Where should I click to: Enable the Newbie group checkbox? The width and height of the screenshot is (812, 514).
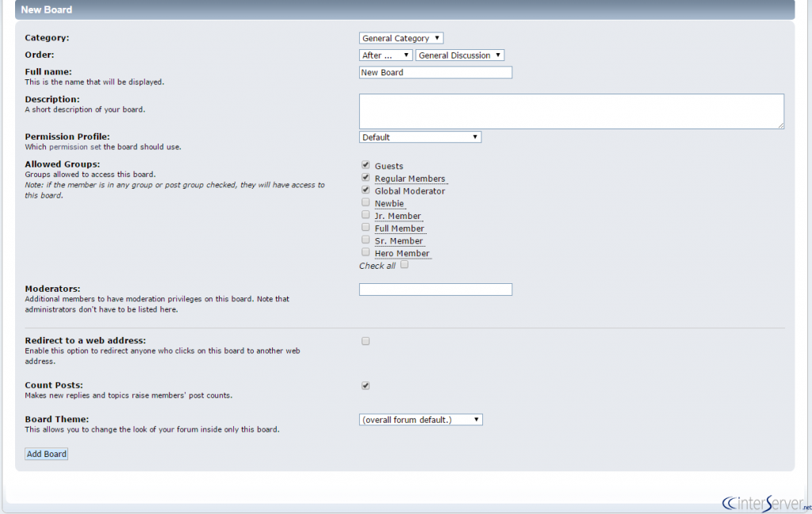click(x=366, y=202)
